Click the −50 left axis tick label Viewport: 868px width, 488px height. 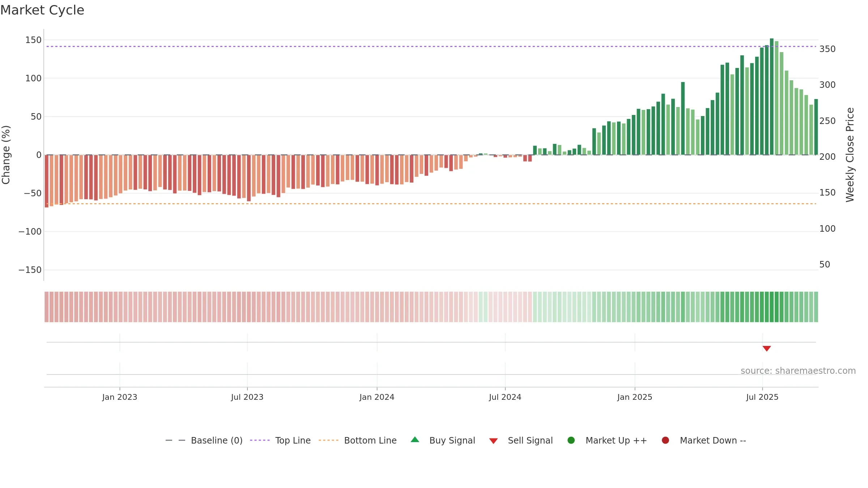(x=33, y=193)
